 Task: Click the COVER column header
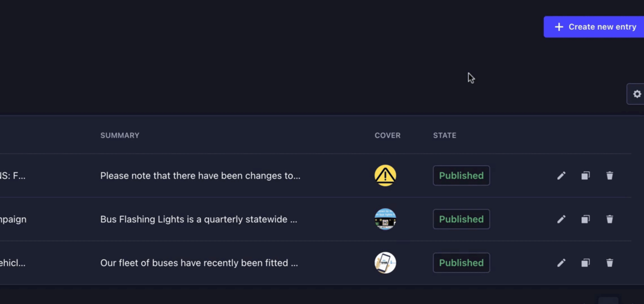388,135
